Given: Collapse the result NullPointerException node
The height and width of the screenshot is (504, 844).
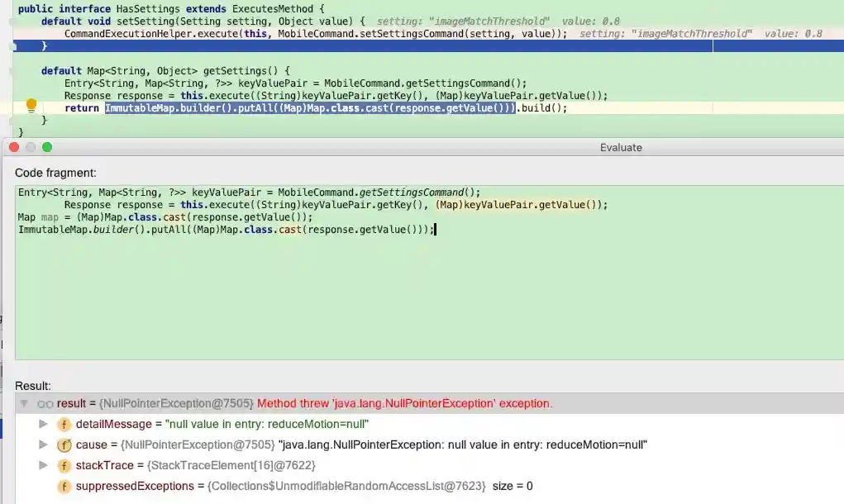Looking at the screenshot, I should coord(24,403).
